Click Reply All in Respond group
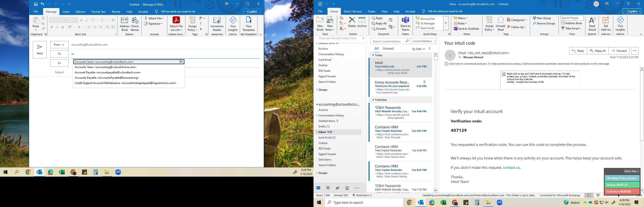This screenshot has width=644, height=207. click(379, 23)
